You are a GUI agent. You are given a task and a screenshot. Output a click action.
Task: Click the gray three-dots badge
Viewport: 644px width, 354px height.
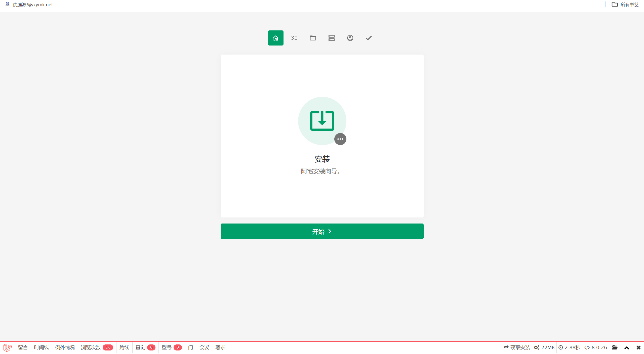340,139
